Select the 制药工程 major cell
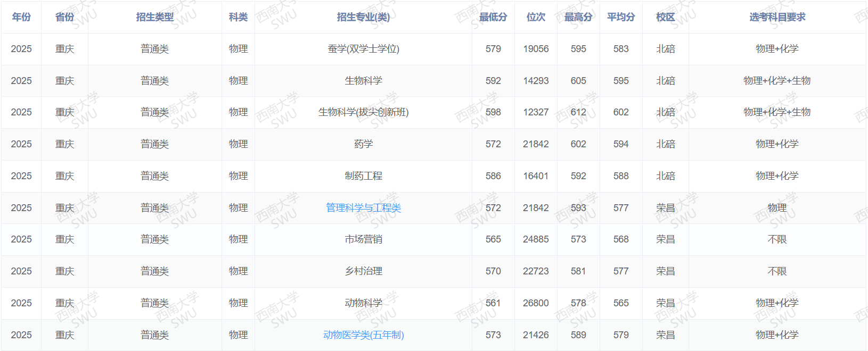 click(363, 176)
